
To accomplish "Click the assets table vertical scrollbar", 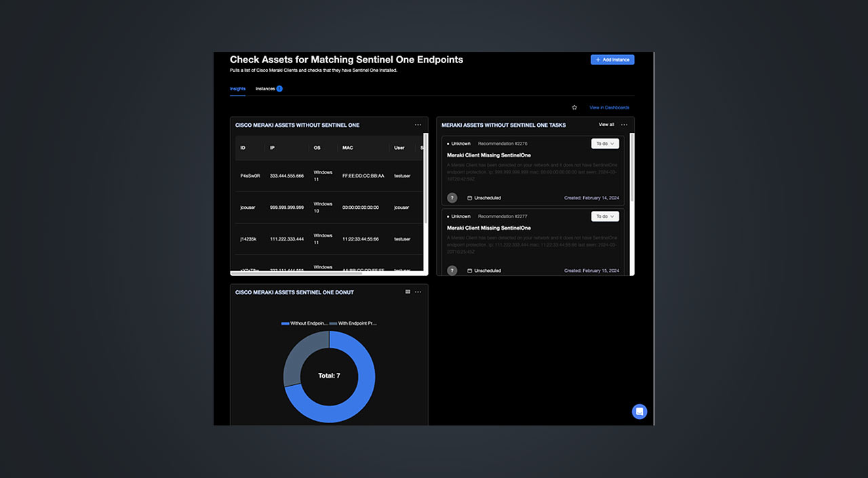I will [x=426, y=180].
